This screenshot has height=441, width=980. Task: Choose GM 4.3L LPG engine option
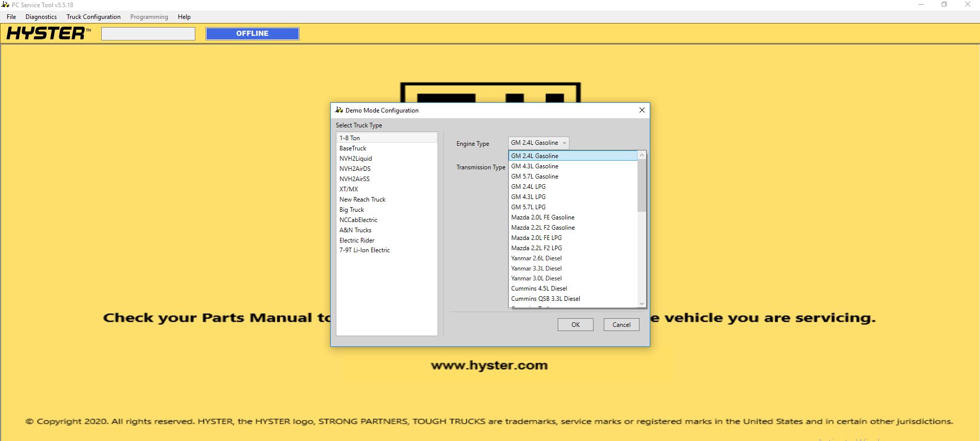(573, 197)
